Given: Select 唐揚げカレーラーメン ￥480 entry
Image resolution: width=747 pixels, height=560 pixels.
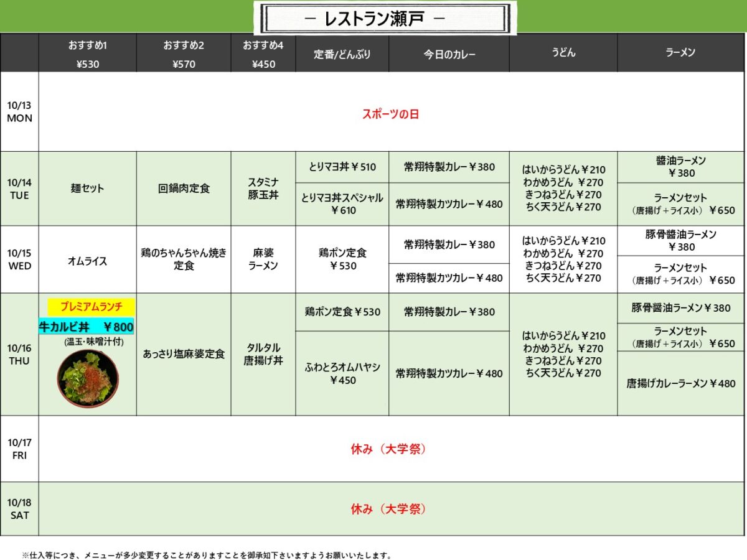Looking at the screenshot, I should click(x=680, y=384).
